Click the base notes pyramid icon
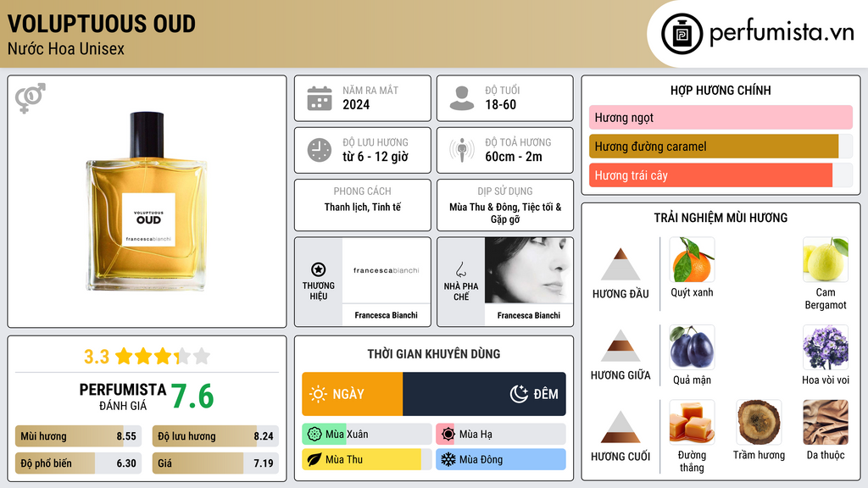Screen dimensions: 868x488 [620, 427]
